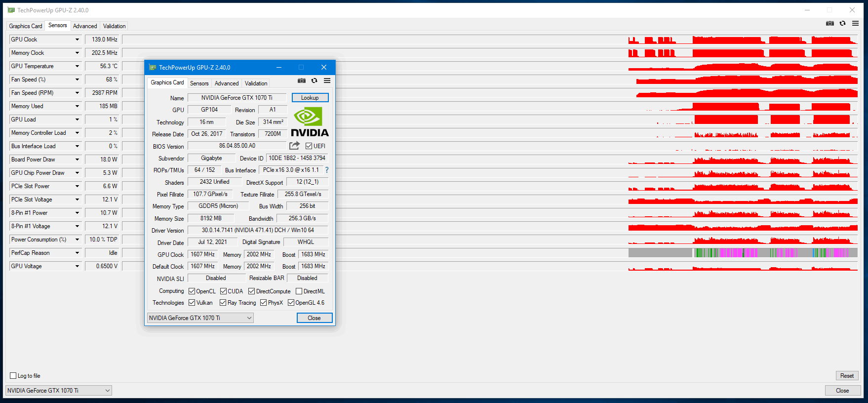Click the Bandwidth 256.3 GB/s field
This screenshot has height=403, width=868.
coord(302,218)
